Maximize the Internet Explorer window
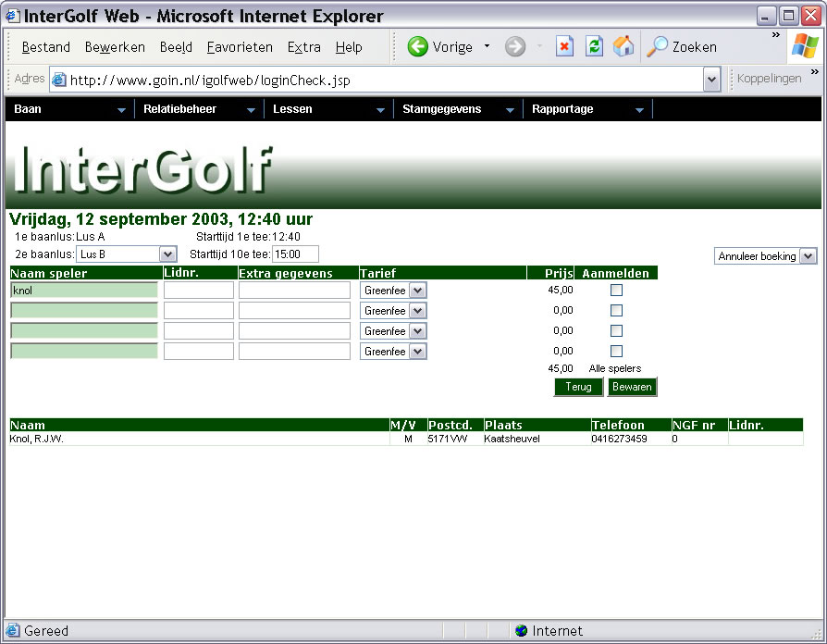827x644 pixels. point(788,16)
